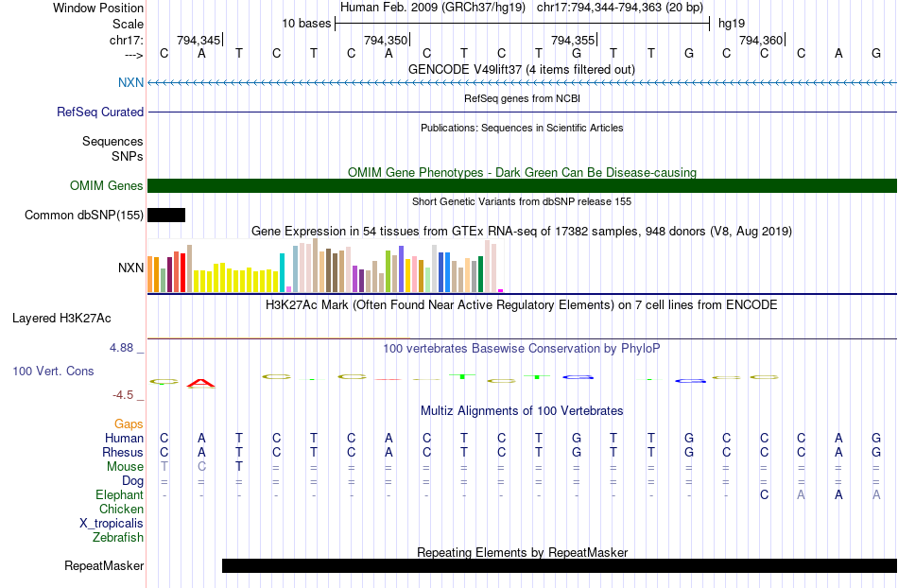Click the 794,360 position marker
This screenshot has width=898, height=588.
tap(761, 40)
